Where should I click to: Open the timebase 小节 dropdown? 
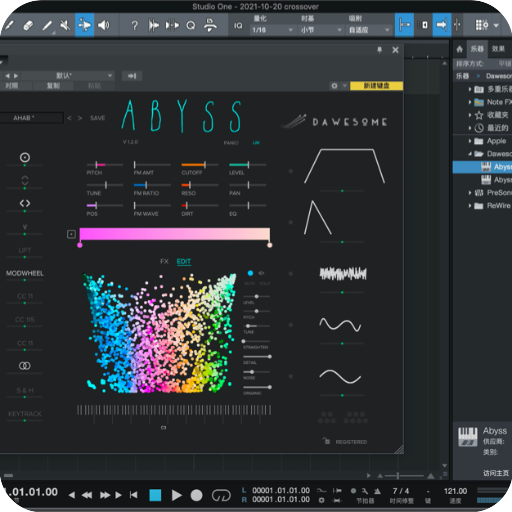click(321, 30)
